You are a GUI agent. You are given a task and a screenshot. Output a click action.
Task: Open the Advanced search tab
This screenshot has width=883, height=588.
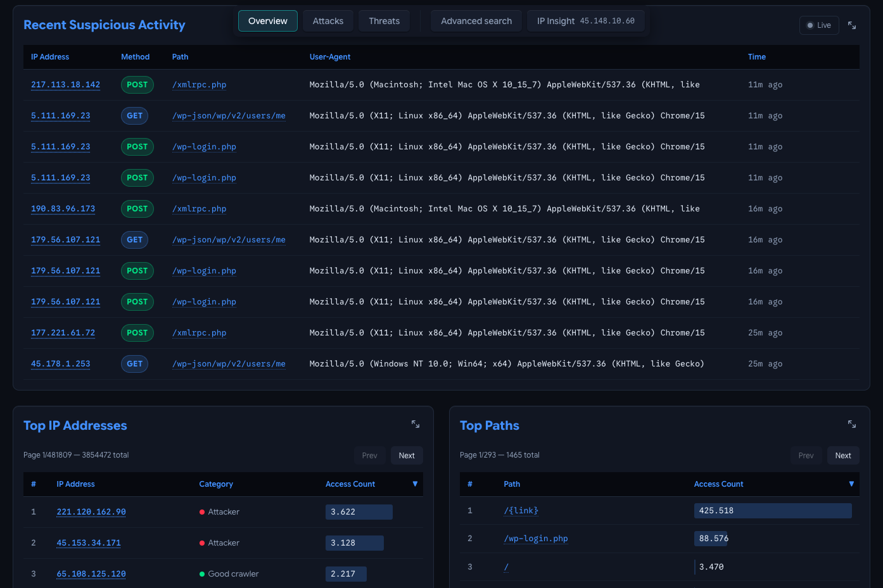click(476, 21)
